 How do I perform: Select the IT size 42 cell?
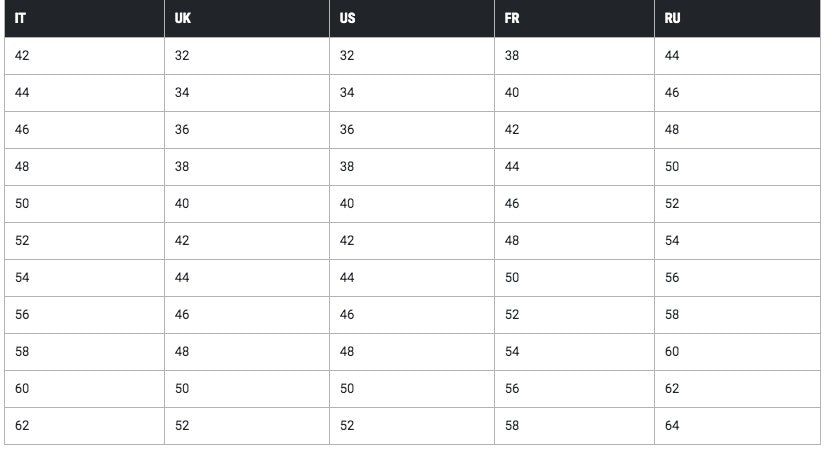[22, 56]
